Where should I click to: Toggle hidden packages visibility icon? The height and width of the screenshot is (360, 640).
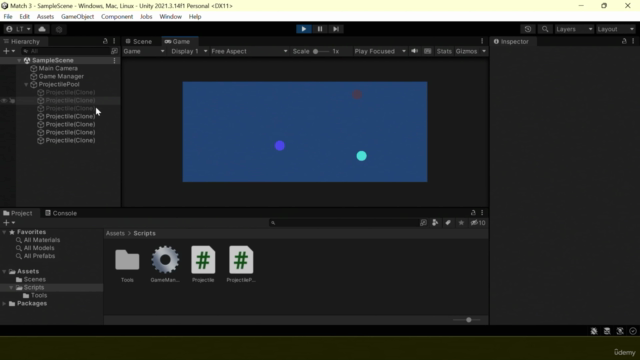tap(478, 223)
